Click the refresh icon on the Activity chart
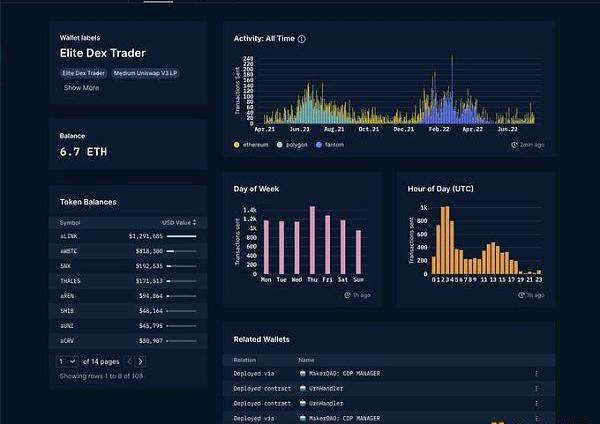Image resolution: width=600 pixels, height=424 pixels. [513, 145]
